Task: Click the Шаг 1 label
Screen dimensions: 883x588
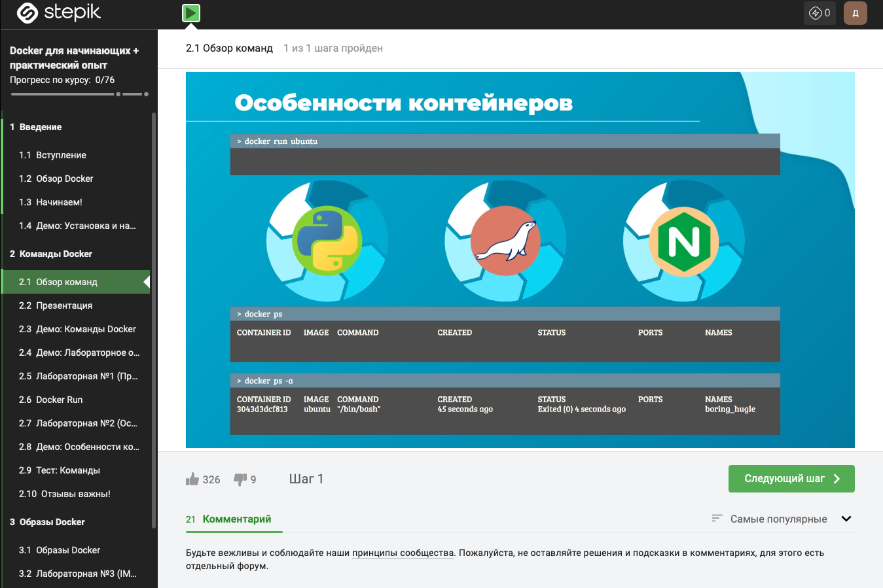Action: pos(306,479)
